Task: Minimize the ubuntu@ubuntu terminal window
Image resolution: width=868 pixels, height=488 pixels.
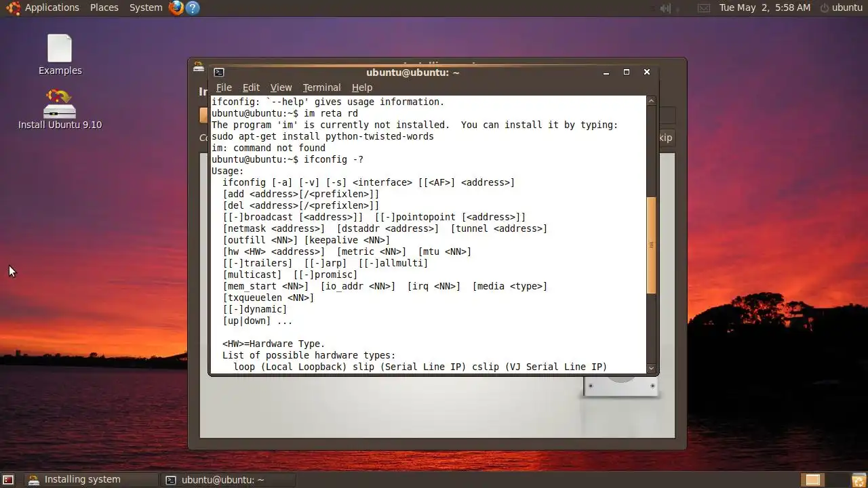Action: pyautogui.click(x=606, y=72)
